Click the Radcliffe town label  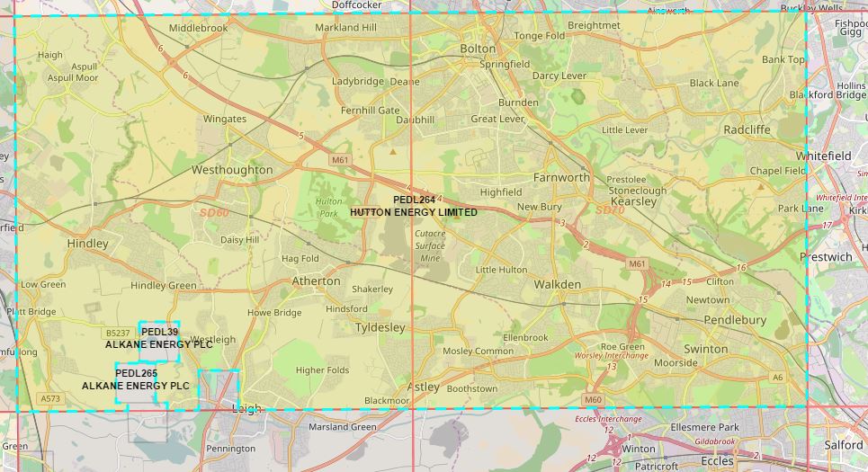[747, 129]
